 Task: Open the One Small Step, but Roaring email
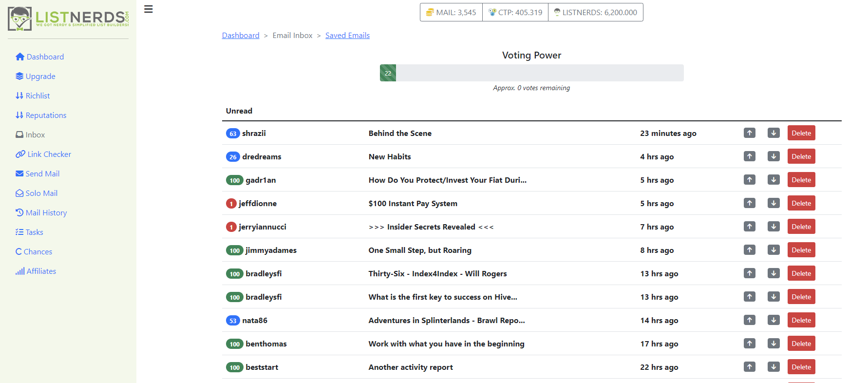[420, 250]
